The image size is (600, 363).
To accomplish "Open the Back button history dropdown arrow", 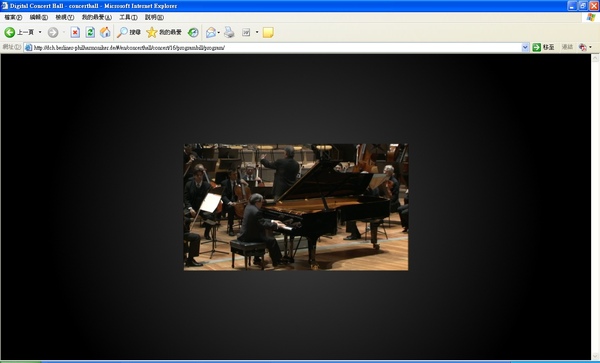I will point(40,33).
